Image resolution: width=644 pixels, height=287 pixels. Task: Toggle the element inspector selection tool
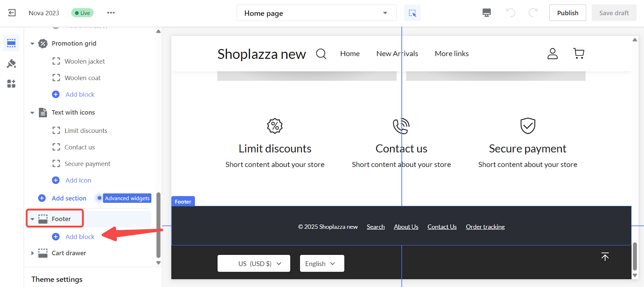click(x=413, y=13)
